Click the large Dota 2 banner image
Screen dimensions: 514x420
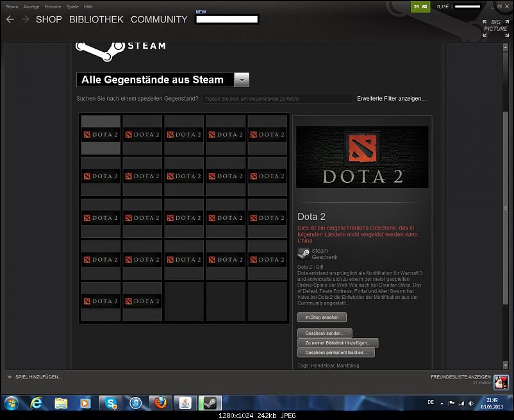pos(362,156)
